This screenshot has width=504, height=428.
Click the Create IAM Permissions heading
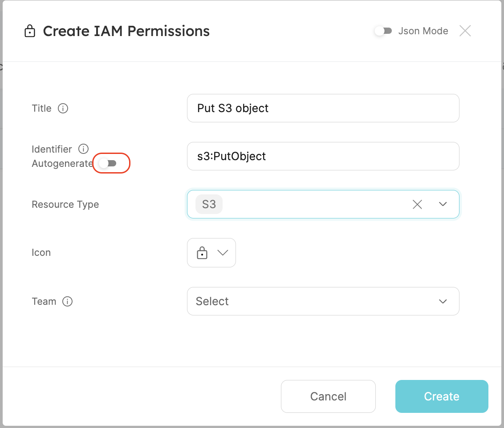[126, 31]
